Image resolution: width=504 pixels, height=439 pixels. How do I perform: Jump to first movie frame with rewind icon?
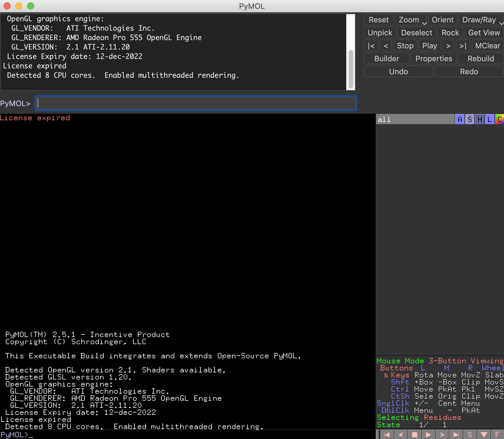[387, 434]
